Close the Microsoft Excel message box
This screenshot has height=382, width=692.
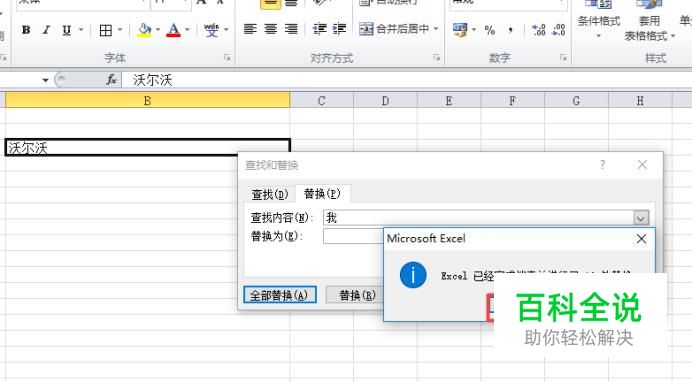[x=641, y=239]
